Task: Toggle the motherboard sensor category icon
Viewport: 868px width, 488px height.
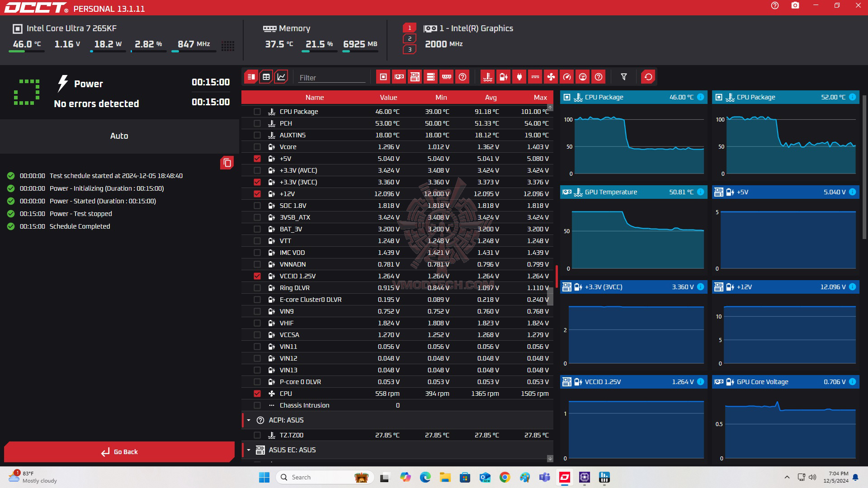Action: point(415,77)
